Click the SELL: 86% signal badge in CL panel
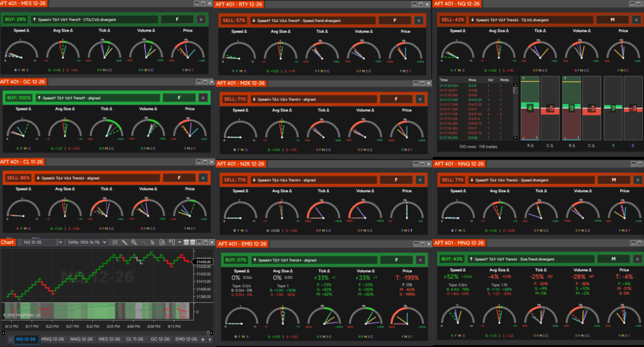 18,178
